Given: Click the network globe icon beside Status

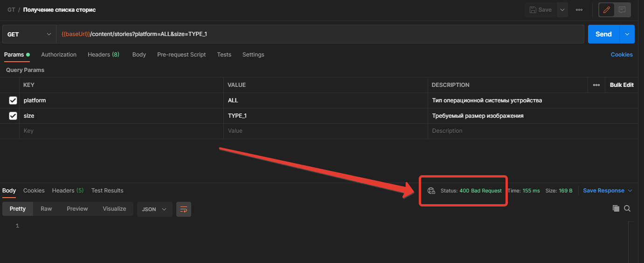Looking at the screenshot, I should coord(431,191).
